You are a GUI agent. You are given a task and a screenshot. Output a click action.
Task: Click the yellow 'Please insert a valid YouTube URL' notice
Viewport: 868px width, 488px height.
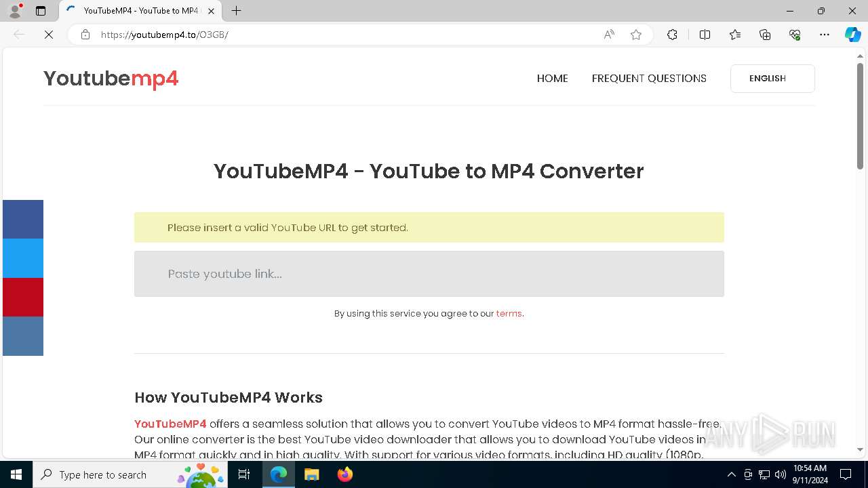tap(429, 228)
